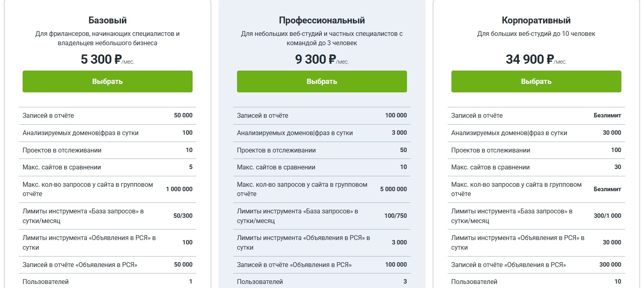Select the Корпоративный plan via Выбрать button
Viewport: 644px width, 288px height.
(x=536, y=81)
